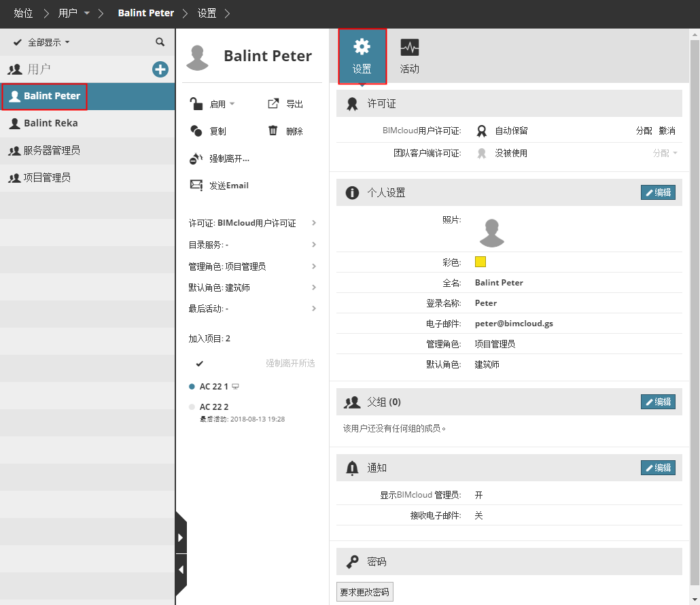Click the 许可证 ribbon badge icon
The height and width of the screenshot is (605, 700).
pos(352,104)
